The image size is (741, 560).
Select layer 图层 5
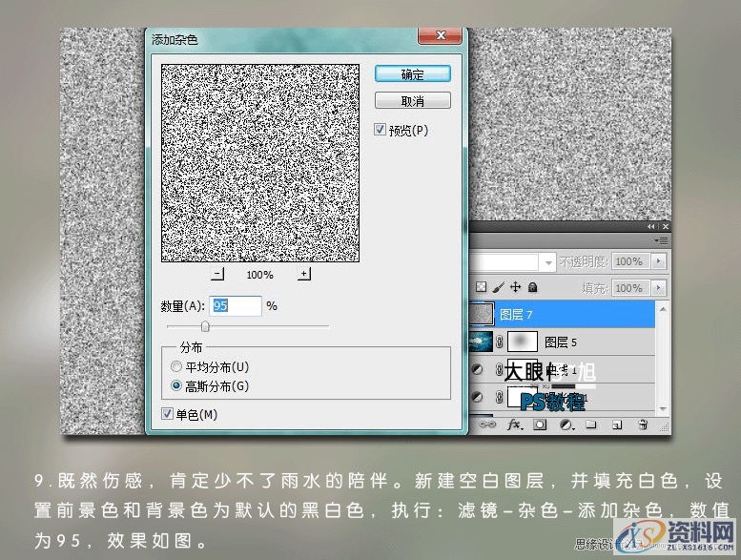(x=563, y=342)
